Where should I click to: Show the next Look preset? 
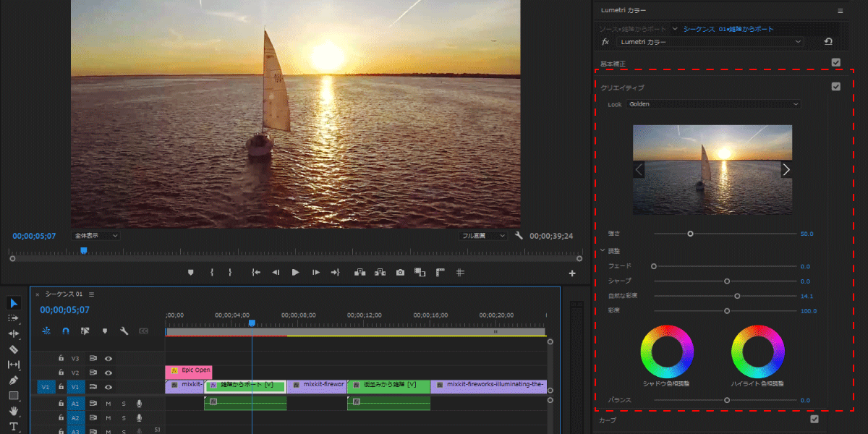786,169
